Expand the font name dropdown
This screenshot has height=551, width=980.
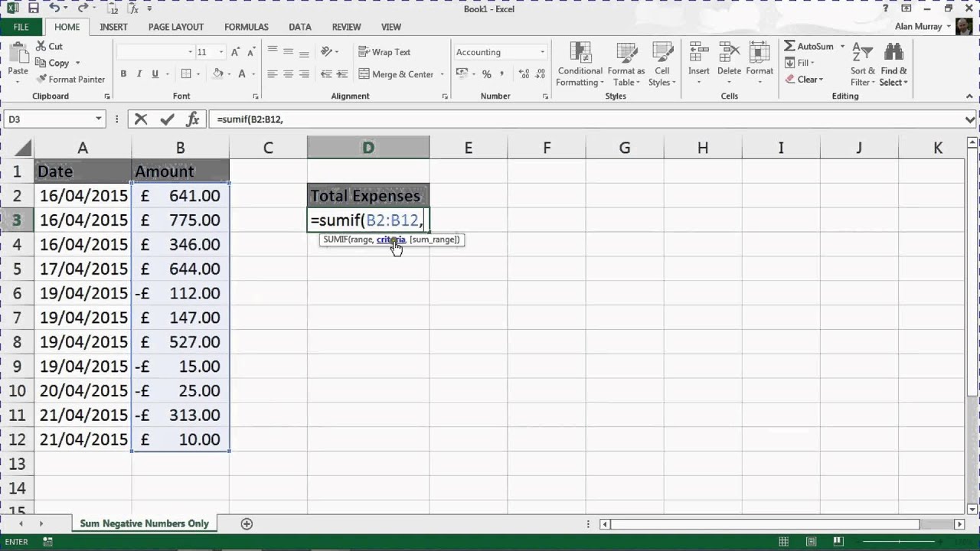coord(190,52)
